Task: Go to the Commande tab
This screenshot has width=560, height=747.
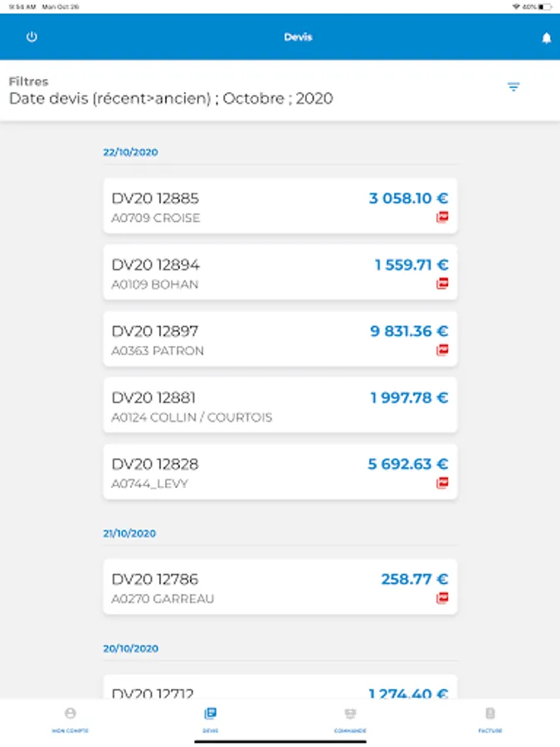Action: (350, 719)
